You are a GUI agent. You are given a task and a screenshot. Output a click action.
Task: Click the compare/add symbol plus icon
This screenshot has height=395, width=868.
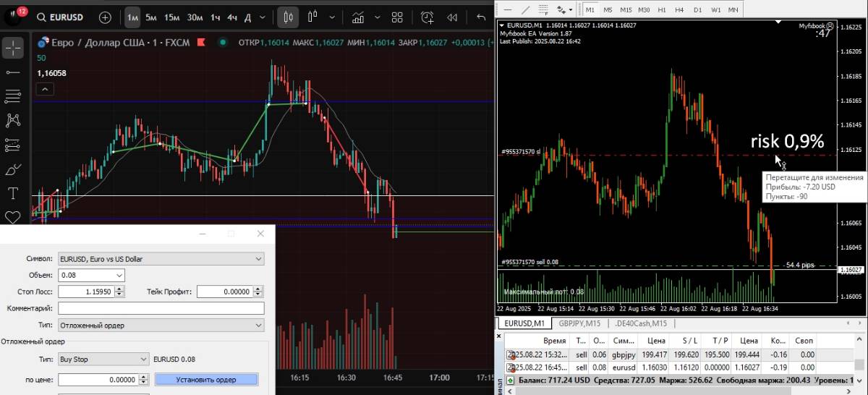[x=106, y=17]
